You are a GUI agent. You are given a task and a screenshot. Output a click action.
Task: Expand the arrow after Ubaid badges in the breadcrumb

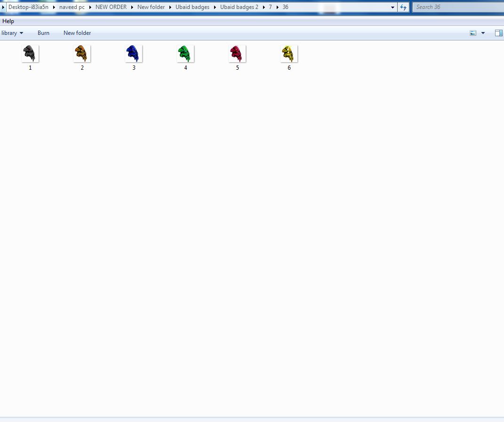pos(215,7)
